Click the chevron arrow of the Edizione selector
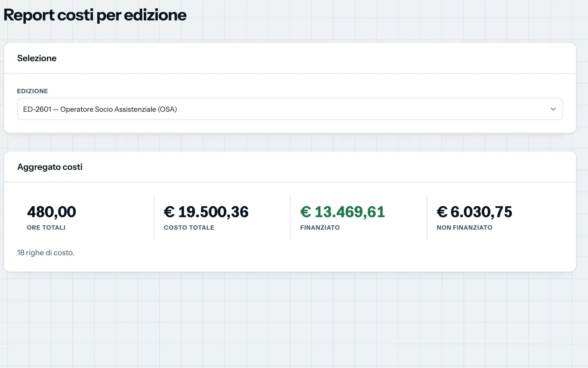588x368 pixels. (553, 109)
